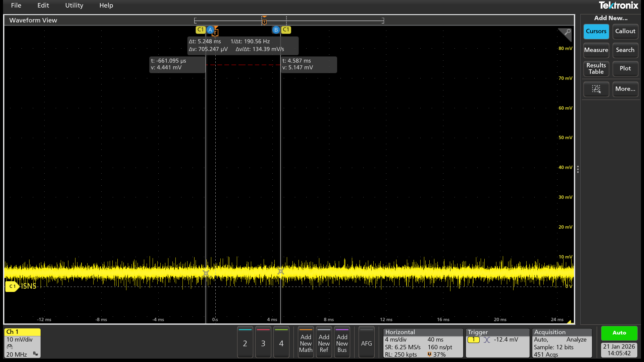Click the trigger position icon beside 37%
Viewport: 644px width, 362px height.
pyautogui.click(x=429, y=354)
